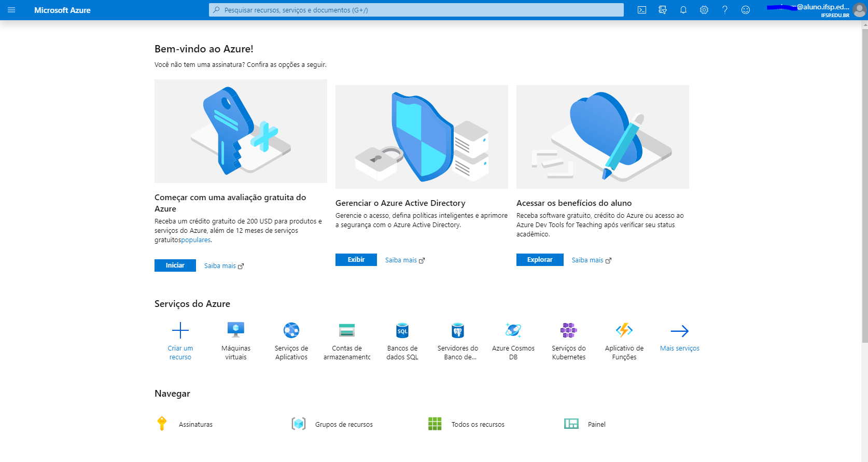Click the account email in header
This screenshot has height=462, width=868.
[809, 7]
